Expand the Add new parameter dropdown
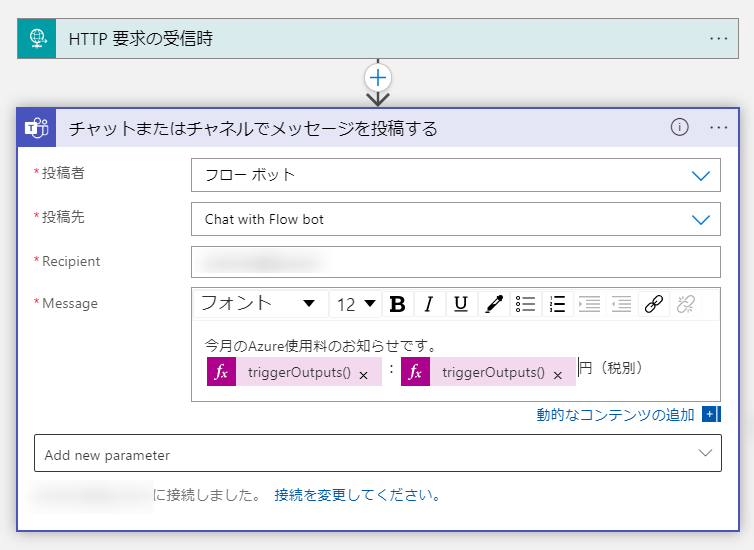The image size is (754, 550). pyautogui.click(x=377, y=453)
